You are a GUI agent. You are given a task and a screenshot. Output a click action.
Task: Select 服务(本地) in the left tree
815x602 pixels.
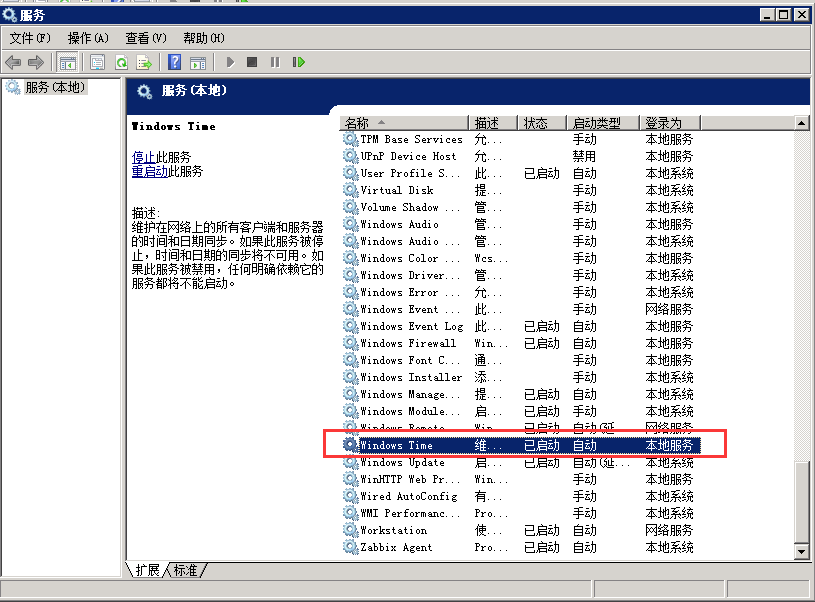(56, 88)
